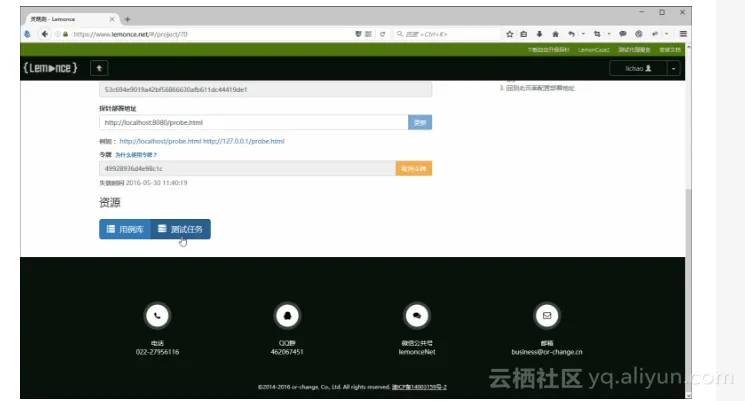The image size is (745, 401).
Task: Click the lemonceNet WeChat text
Action: pyautogui.click(x=417, y=352)
